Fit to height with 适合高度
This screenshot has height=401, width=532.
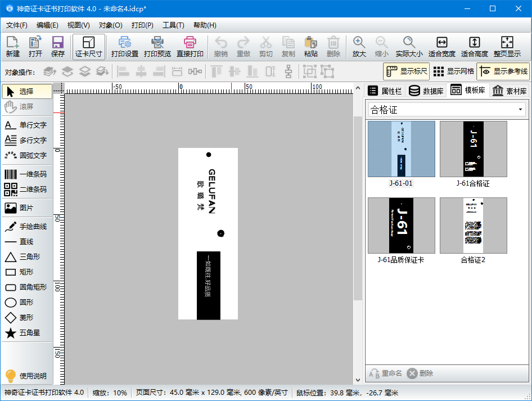(474, 47)
